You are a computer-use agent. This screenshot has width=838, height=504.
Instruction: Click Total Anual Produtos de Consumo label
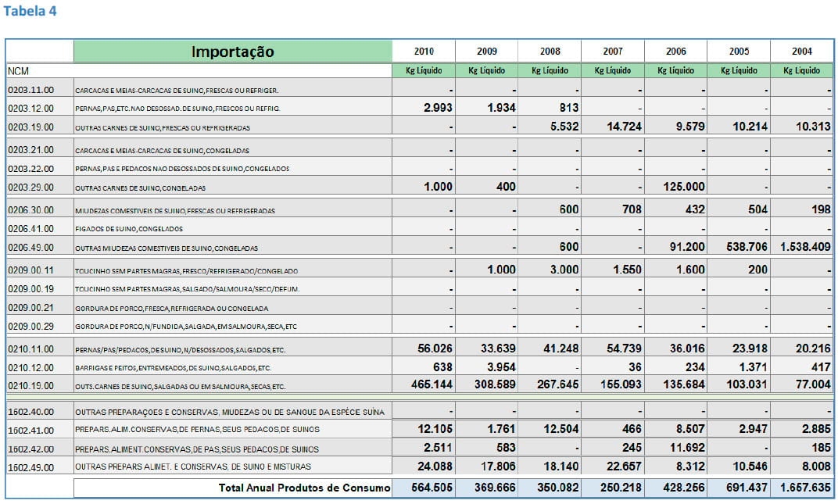304,488
